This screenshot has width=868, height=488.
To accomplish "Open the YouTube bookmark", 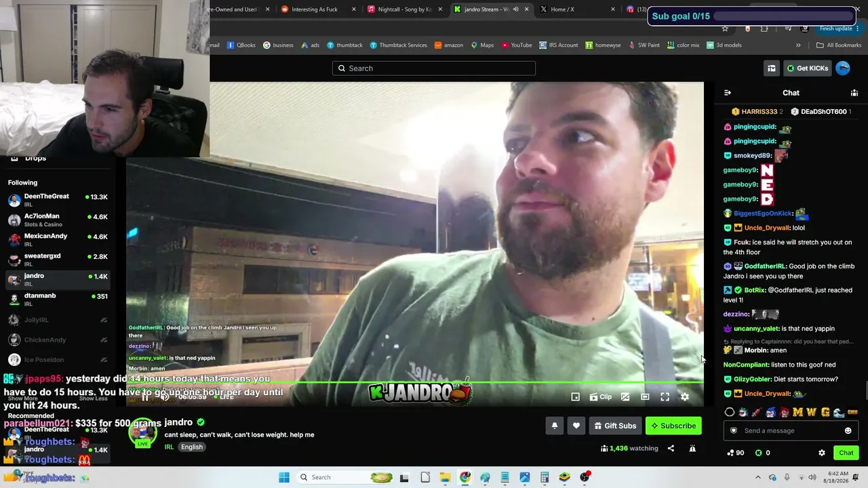I will [x=517, y=45].
